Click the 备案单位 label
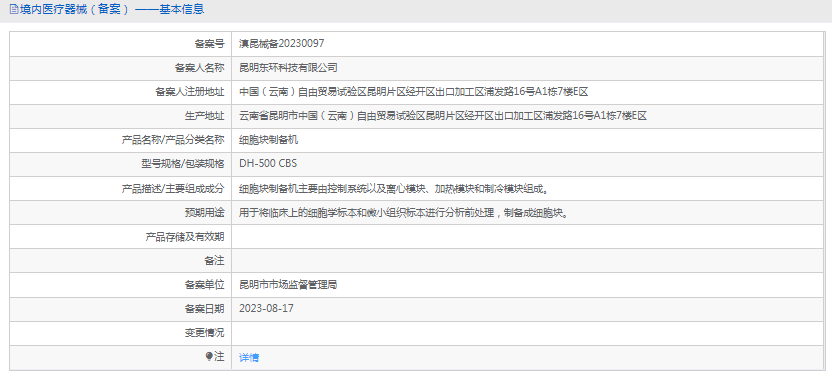Image resolution: width=832 pixels, height=376 pixels. (204, 285)
